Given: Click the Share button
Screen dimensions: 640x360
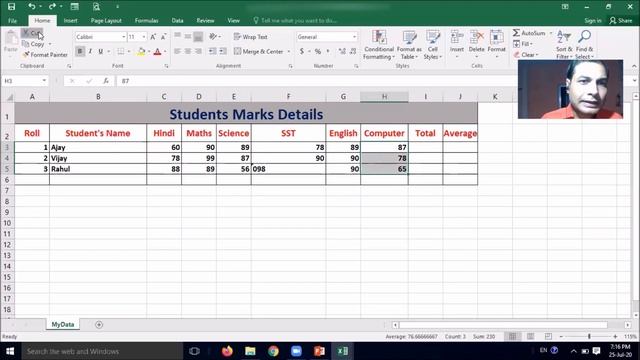Looking at the screenshot, I should coord(621,20).
